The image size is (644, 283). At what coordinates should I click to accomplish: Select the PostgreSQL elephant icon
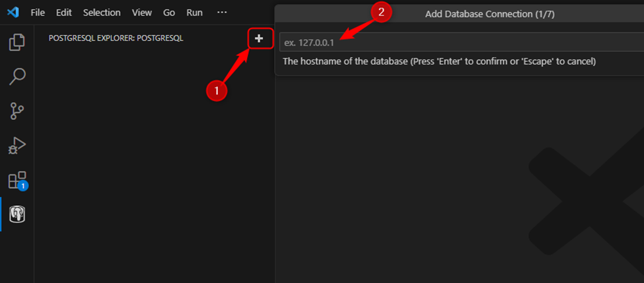[x=17, y=214]
